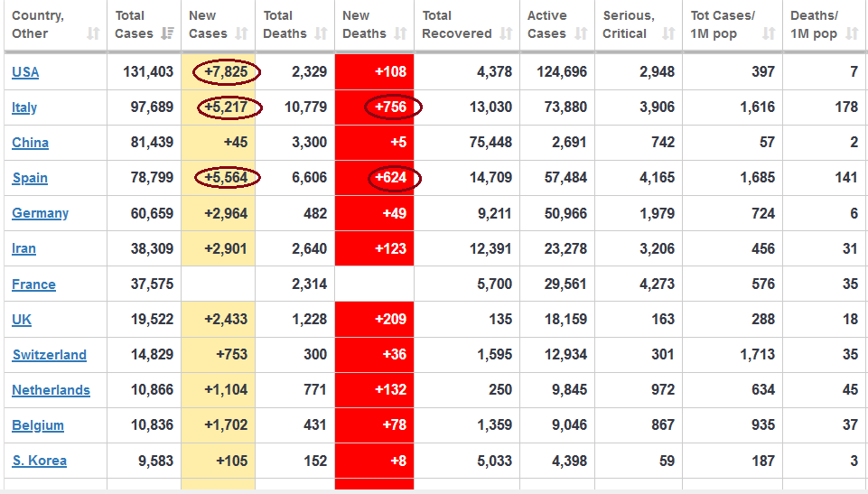The width and height of the screenshot is (868, 494).
Task: Select France serious critical 4,273
Action: click(657, 284)
